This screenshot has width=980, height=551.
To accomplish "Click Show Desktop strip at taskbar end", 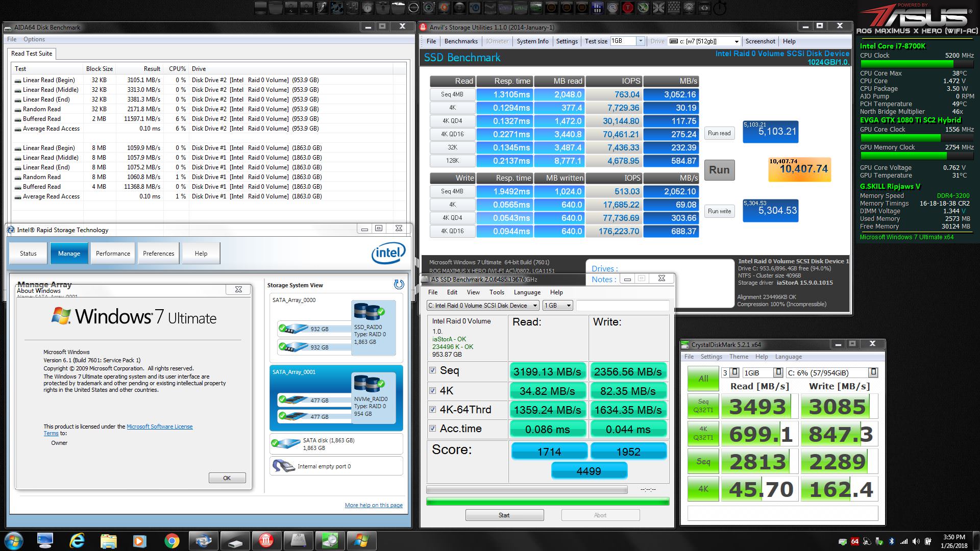I will click(x=976, y=541).
